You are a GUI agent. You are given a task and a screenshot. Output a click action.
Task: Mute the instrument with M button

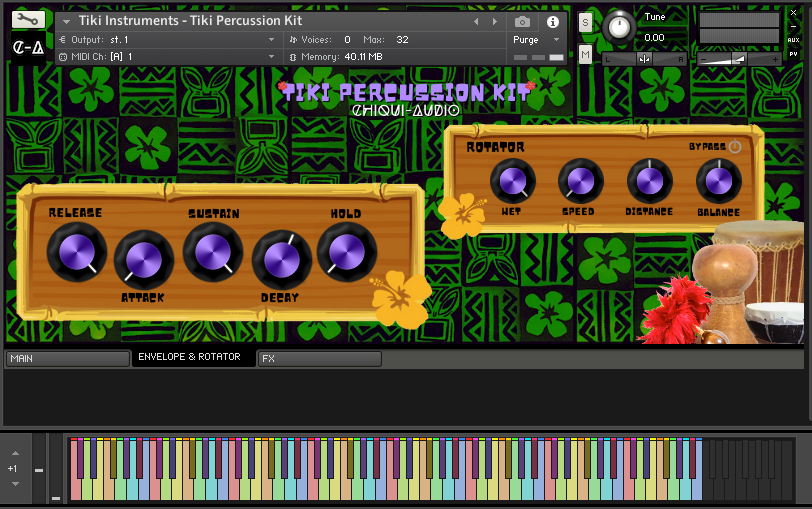tap(585, 53)
